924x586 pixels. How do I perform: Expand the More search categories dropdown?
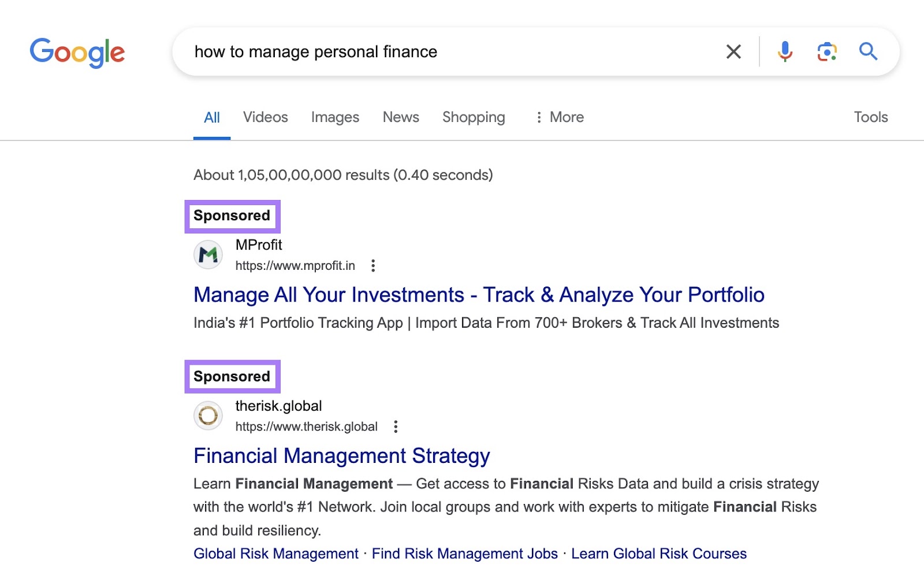click(x=558, y=117)
